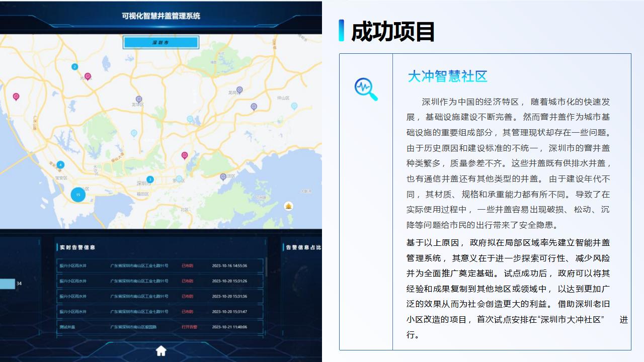644x362 pixels.
Task: Click the magnifier heartbeat icon beside 大冲智慧社区
Action: (x=366, y=89)
